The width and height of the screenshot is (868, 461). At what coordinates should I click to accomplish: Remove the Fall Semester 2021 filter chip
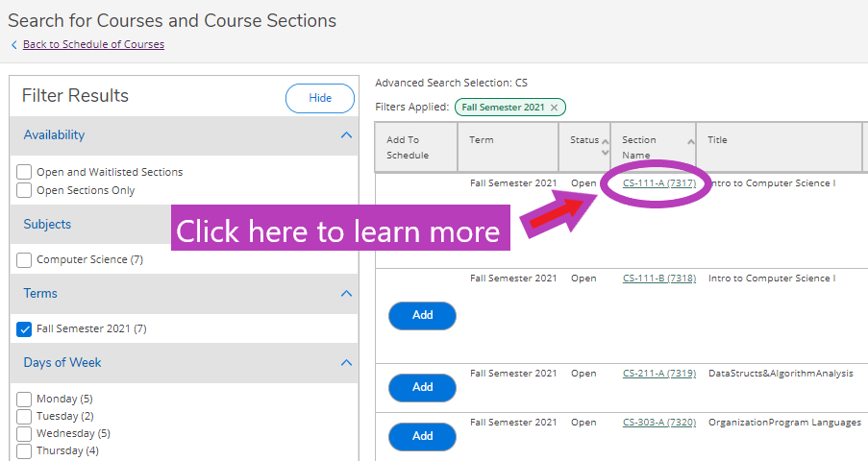coord(554,108)
